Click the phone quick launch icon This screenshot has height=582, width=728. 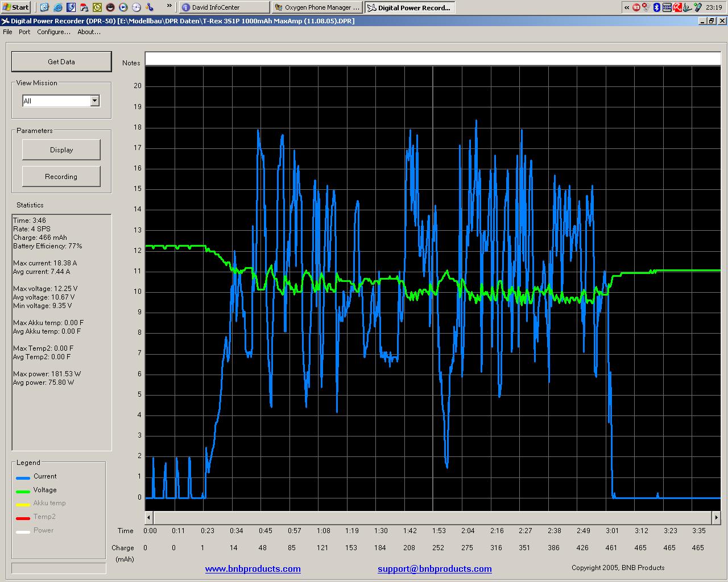(x=71, y=7)
